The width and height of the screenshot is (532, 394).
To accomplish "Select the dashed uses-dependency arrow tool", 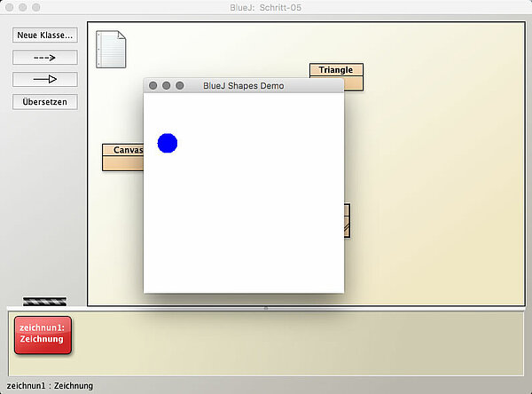I will tap(44, 58).
